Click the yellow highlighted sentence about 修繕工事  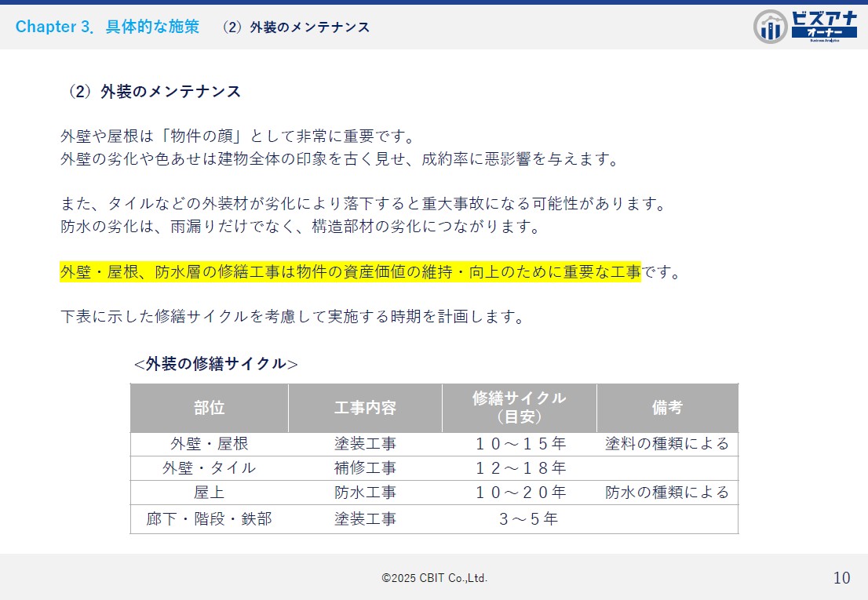[350, 271]
